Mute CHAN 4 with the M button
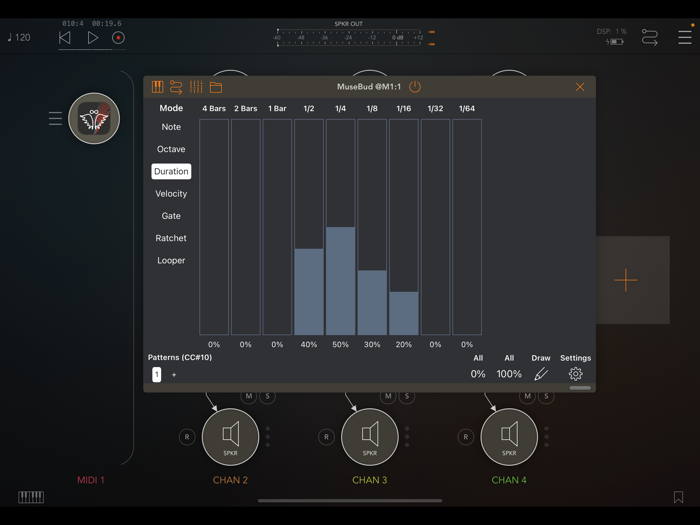 [x=527, y=396]
